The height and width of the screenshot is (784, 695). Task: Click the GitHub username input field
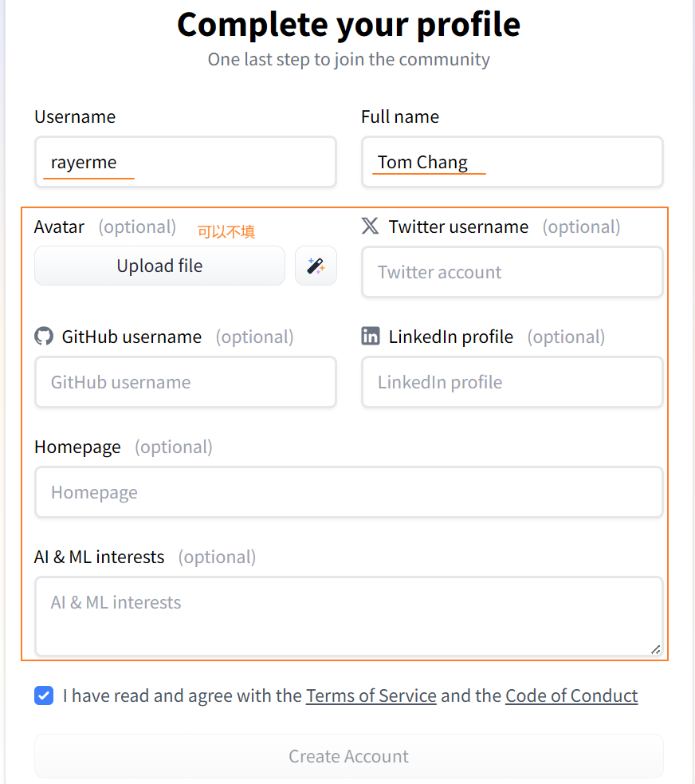[185, 383]
